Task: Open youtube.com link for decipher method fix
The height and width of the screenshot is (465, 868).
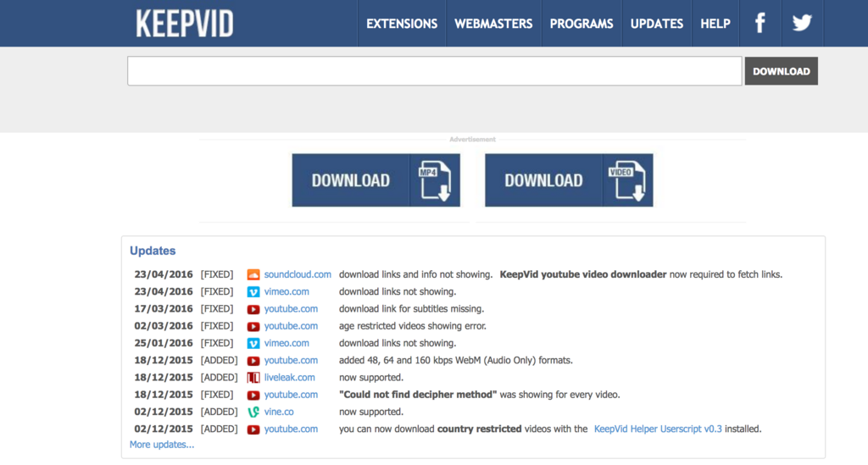Action: (291, 394)
